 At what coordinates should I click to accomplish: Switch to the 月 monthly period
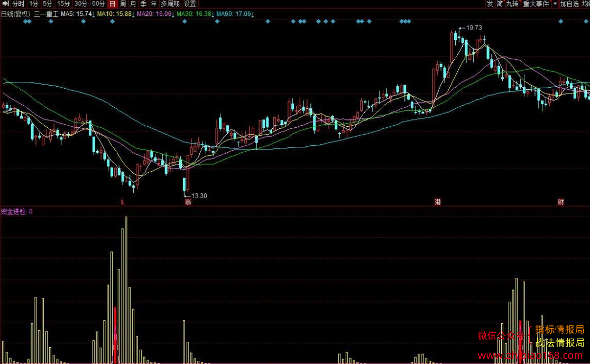pyautogui.click(x=133, y=4)
